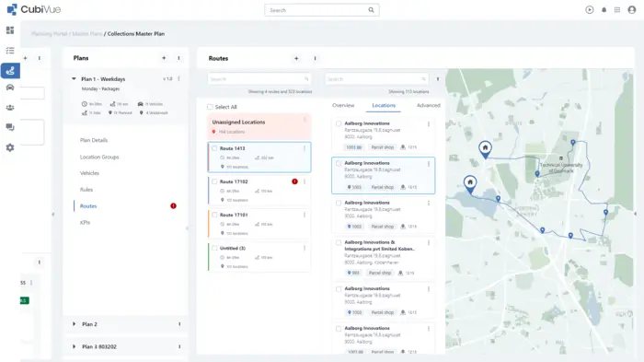Click the routes Search field
Screen dimensions: 644x362
259,78
